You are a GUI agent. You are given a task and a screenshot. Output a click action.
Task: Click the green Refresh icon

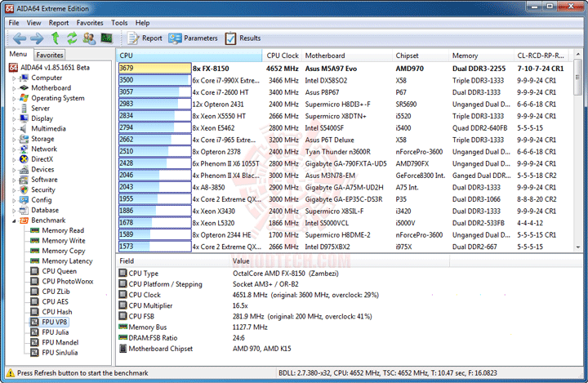tap(72, 38)
